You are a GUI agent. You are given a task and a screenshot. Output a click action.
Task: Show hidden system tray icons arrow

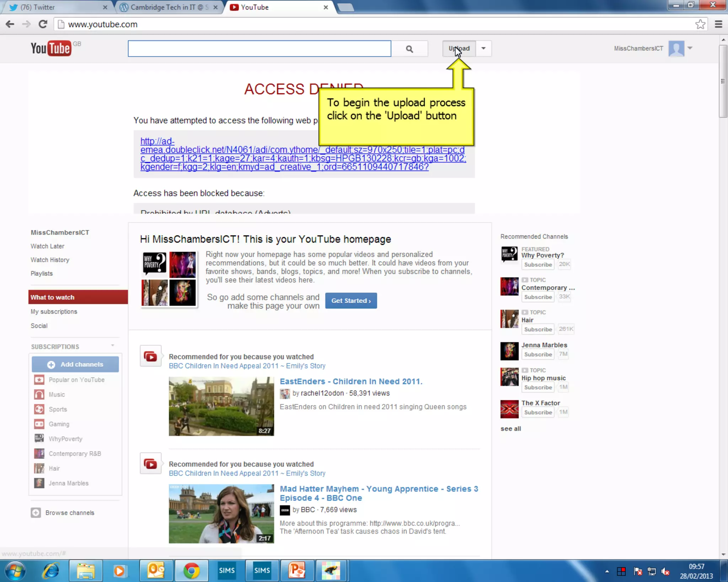coord(607,571)
